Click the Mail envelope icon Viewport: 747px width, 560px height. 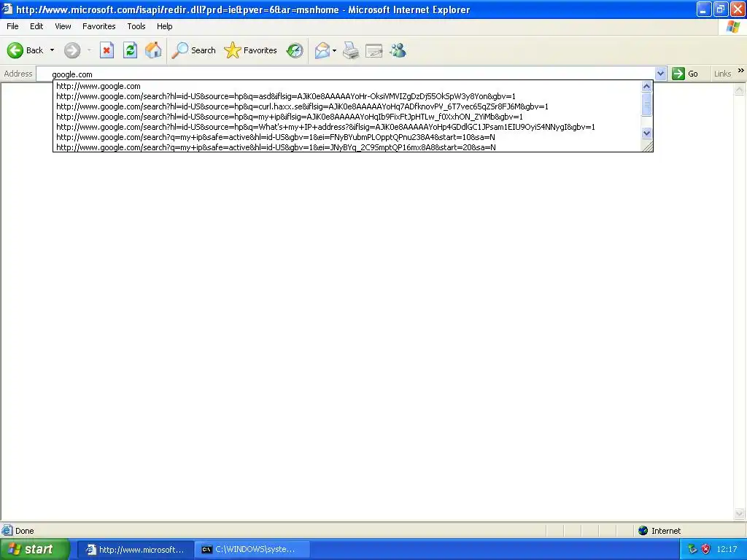click(x=322, y=50)
